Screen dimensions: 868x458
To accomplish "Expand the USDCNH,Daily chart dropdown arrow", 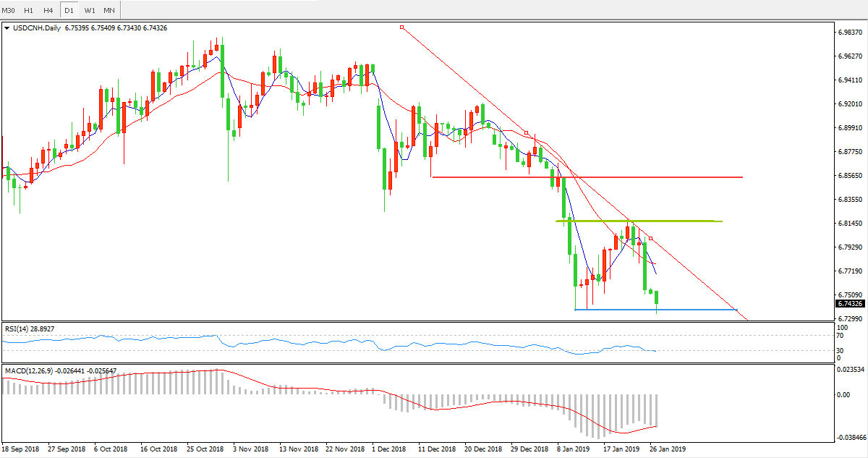I will pyautogui.click(x=7, y=28).
